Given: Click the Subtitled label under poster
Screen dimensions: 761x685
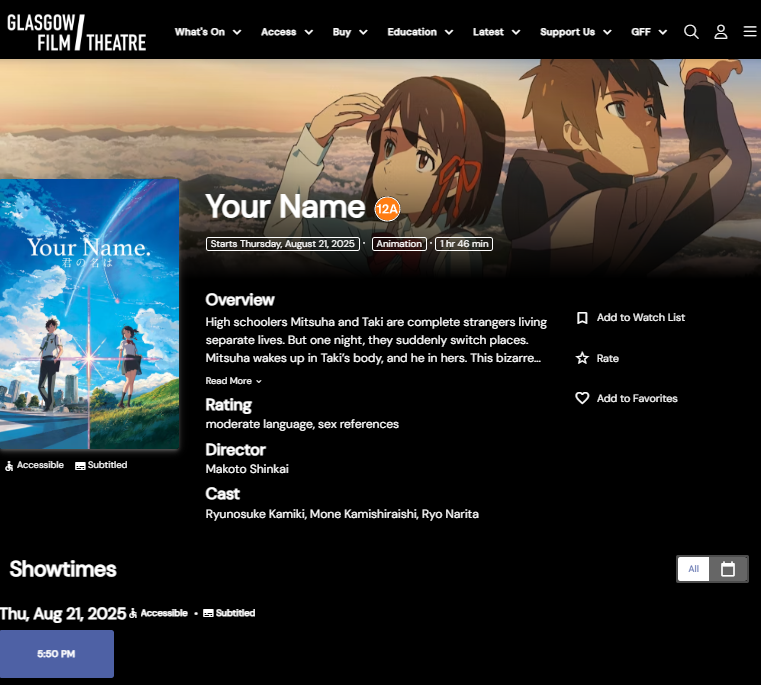Looking at the screenshot, I should pos(107,465).
